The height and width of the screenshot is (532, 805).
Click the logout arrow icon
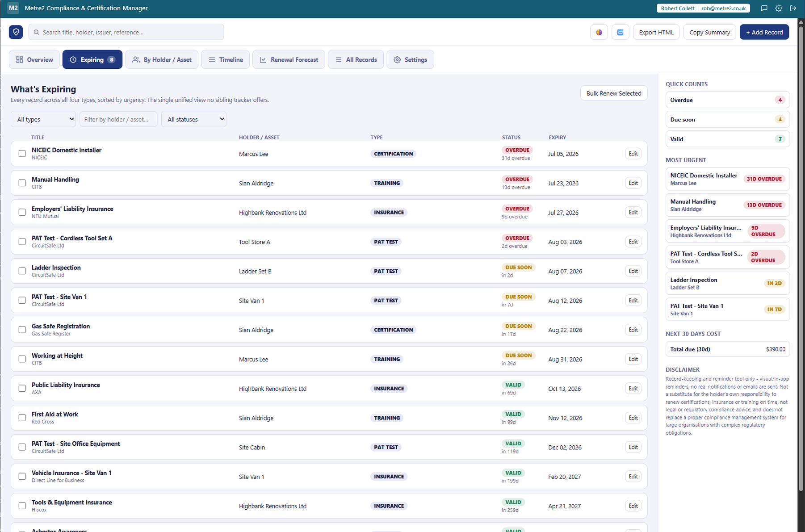(x=793, y=8)
